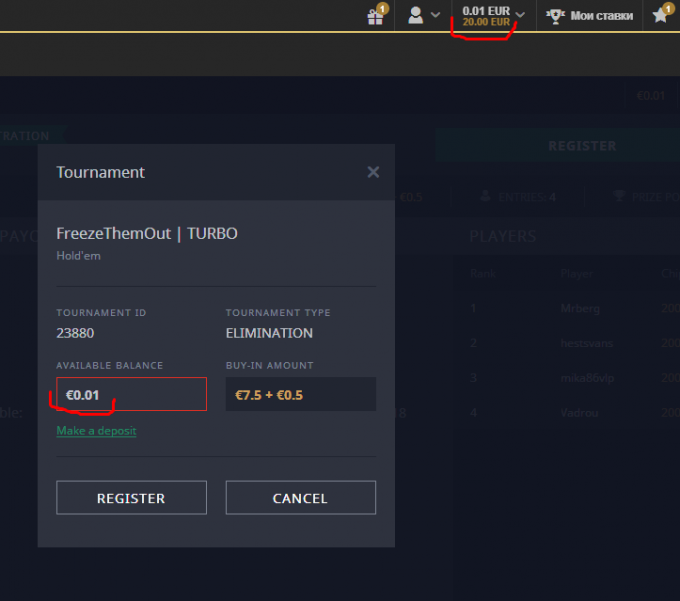This screenshot has width=680, height=601.
Task: Click the Available Balance €0.01 field
Action: (131, 394)
